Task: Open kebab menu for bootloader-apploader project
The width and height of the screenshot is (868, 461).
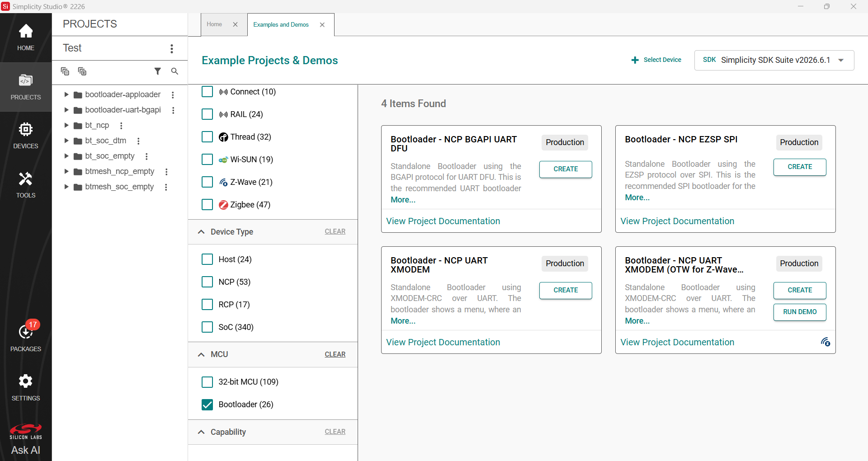Action: tap(173, 95)
